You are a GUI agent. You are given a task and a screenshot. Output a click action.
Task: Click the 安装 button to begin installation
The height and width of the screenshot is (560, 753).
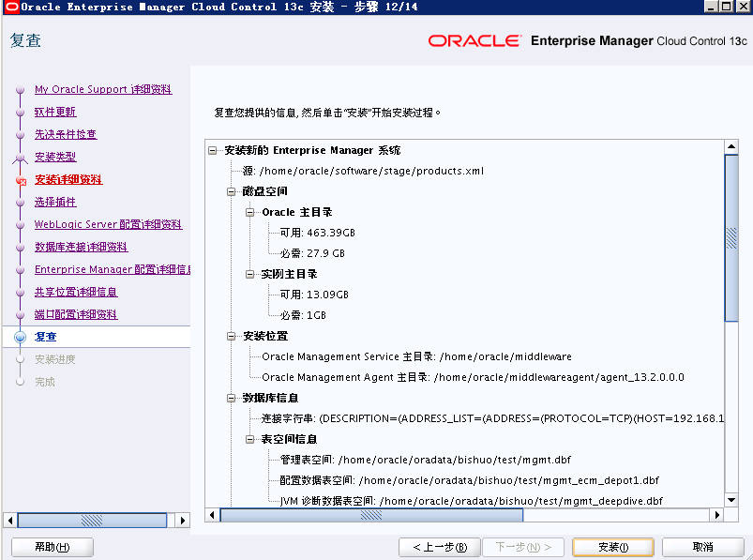point(612,547)
